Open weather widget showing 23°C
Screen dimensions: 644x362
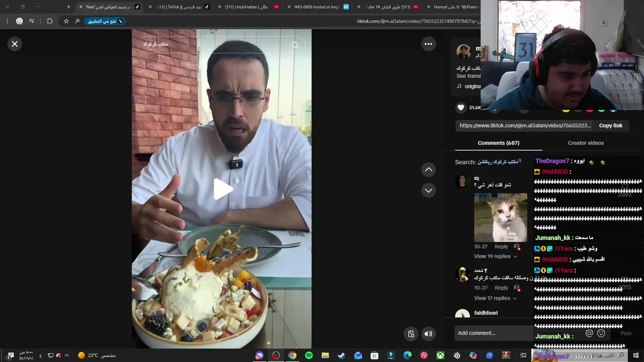97,355
